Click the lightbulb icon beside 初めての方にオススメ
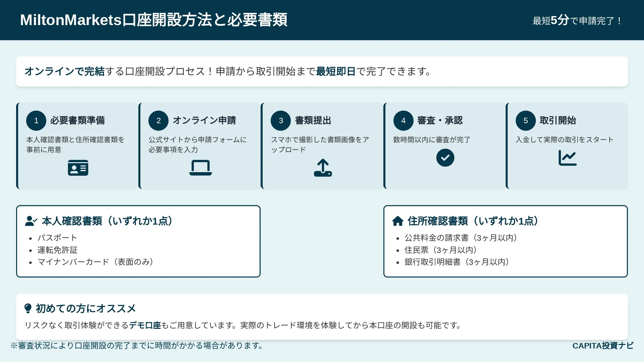Screen dimensions: 644x362 coord(28,308)
